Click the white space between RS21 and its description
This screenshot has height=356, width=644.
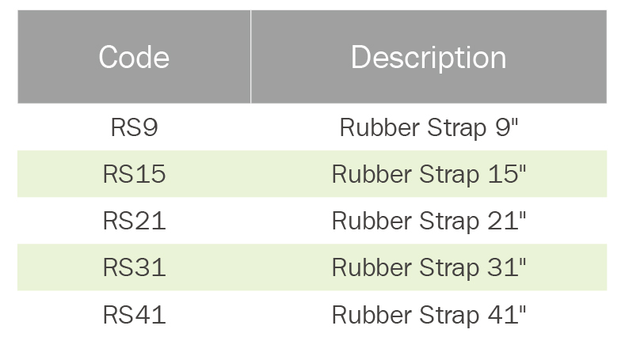coord(249,221)
